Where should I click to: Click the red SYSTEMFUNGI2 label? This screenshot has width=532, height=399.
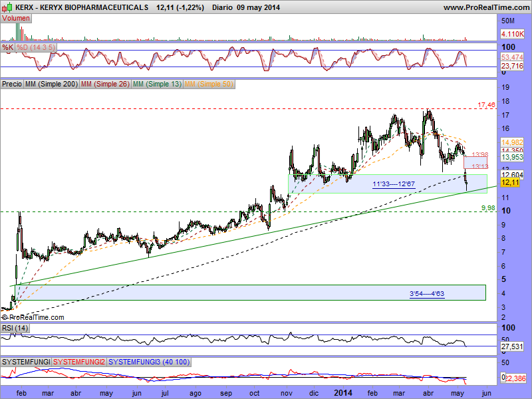[x=79, y=362]
